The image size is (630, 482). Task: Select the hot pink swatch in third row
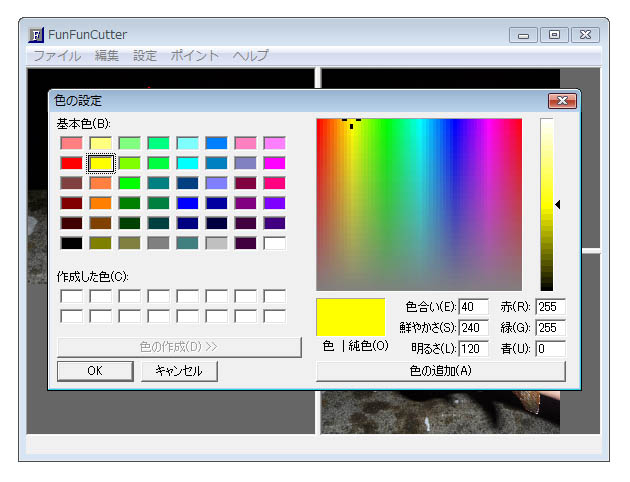click(x=274, y=183)
